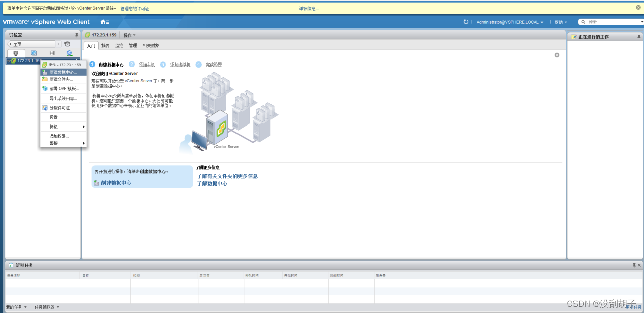Image resolution: width=644 pixels, height=313 pixels.
Task: Switch to the 摘要 tab
Action: tap(105, 46)
